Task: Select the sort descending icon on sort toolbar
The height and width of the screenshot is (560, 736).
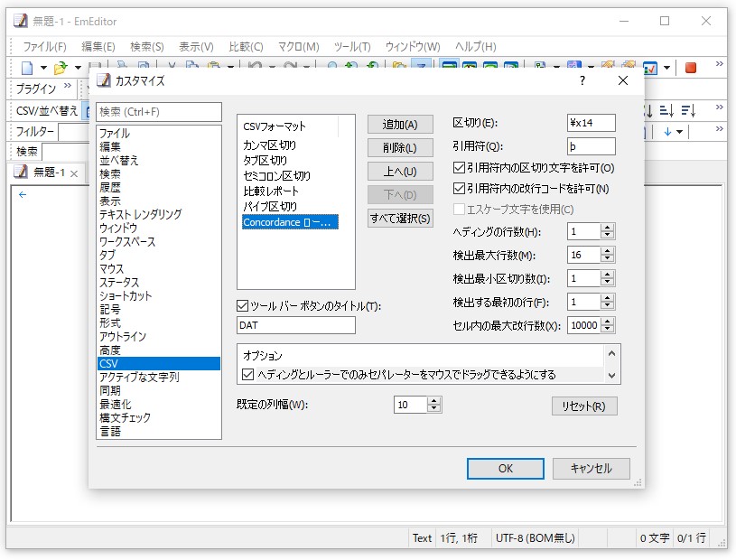Action: (648, 109)
